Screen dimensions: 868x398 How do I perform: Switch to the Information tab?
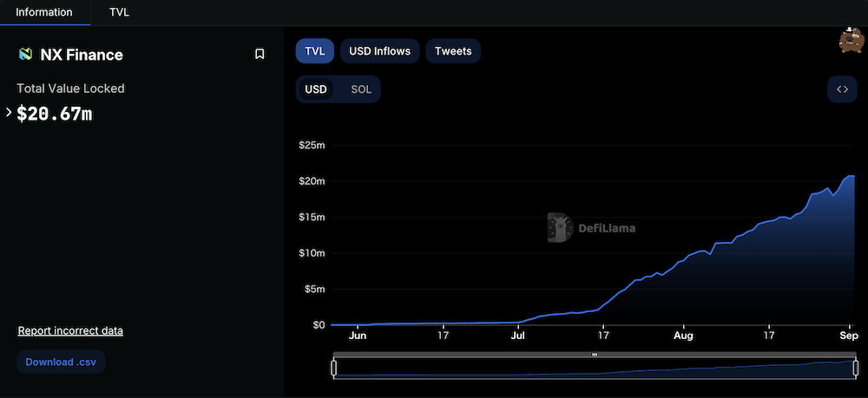click(x=45, y=13)
